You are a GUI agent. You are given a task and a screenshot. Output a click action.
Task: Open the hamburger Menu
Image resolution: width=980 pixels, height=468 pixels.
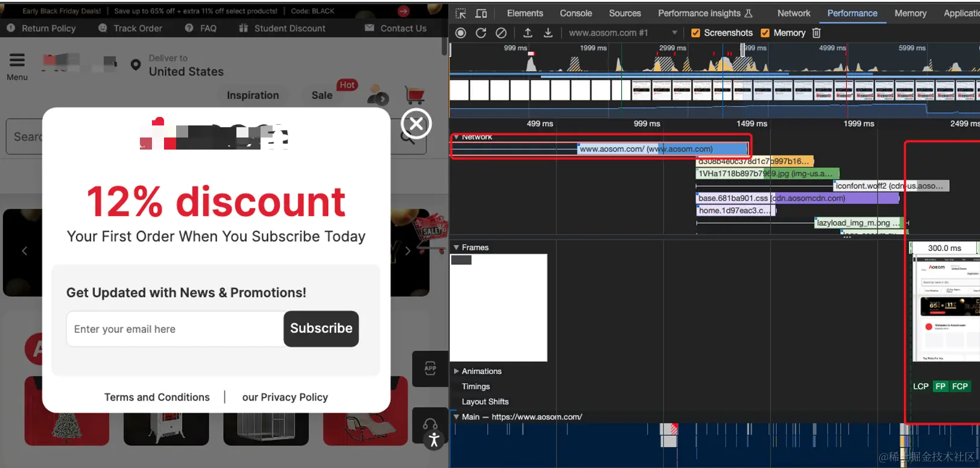(x=17, y=66)
